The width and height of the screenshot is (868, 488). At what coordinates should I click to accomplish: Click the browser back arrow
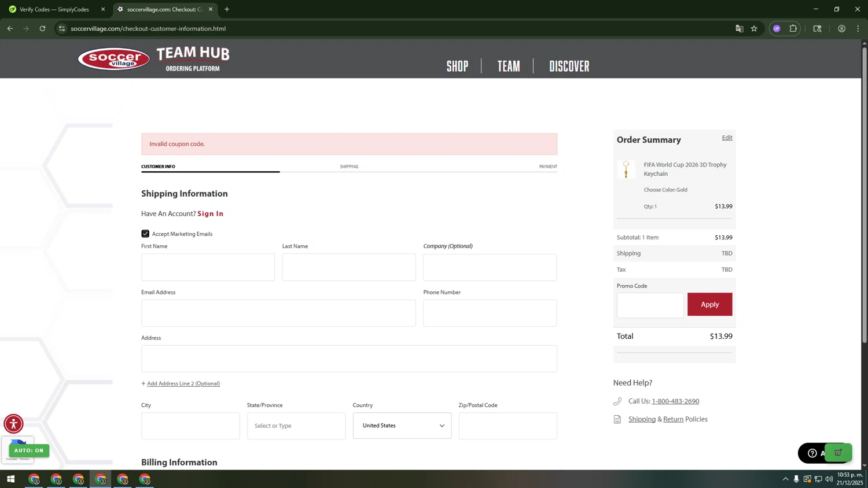(x=10, y=28)
